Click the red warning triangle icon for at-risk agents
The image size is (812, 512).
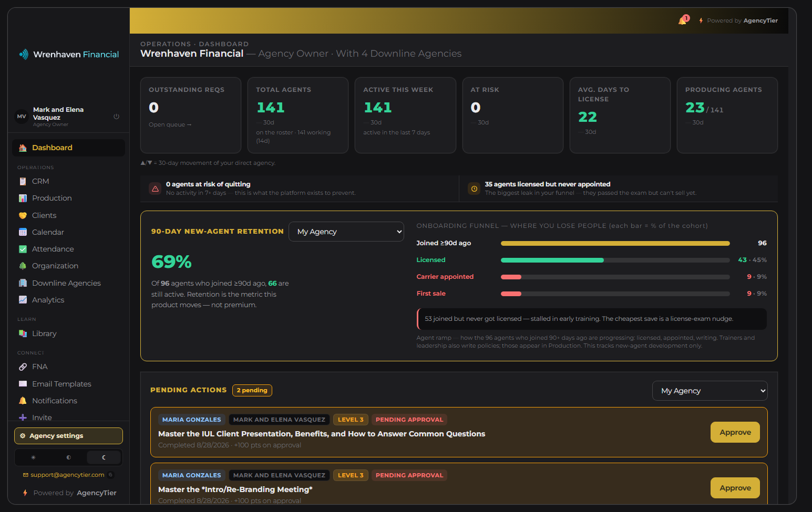[x=155, y=189]
